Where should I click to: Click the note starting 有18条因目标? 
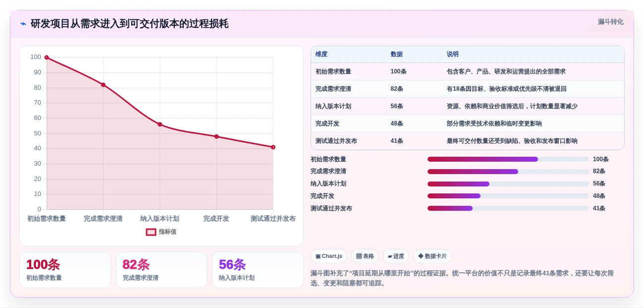pyautogui.click(x=507, y=89)
